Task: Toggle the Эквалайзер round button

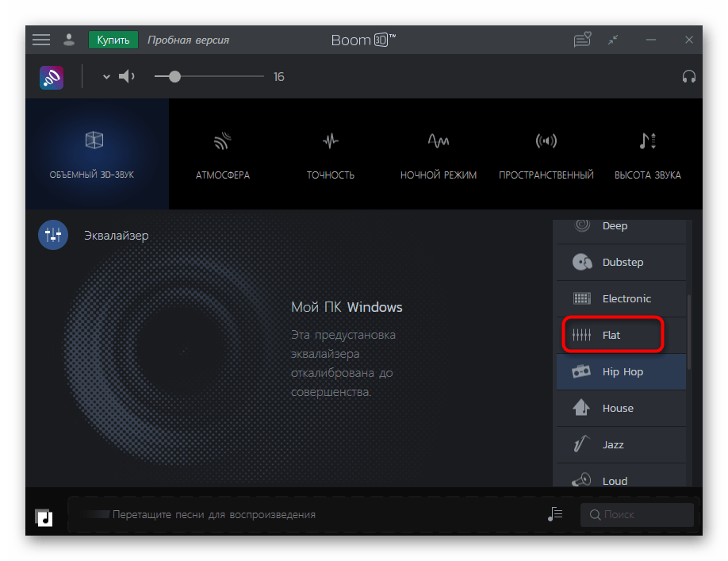Action: [53, 235]
